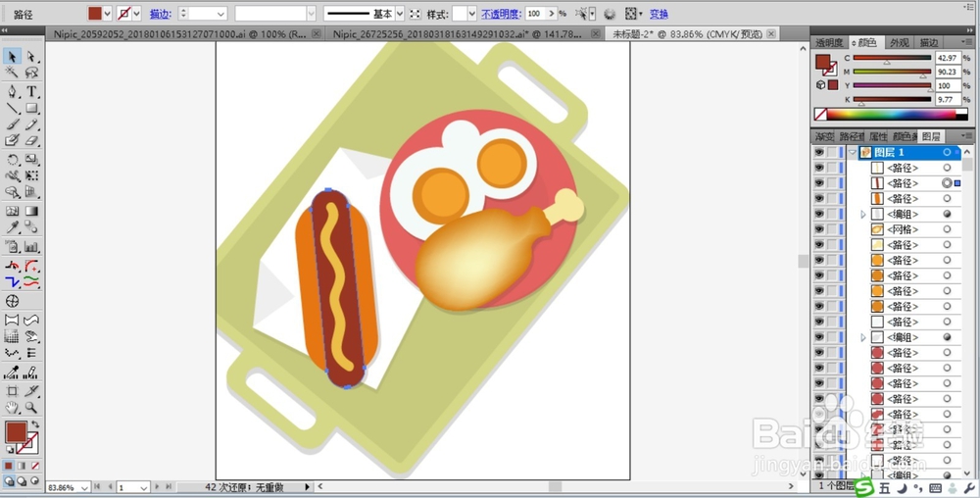Open the 基本 brush definition dropdown
980x498 pixels.
pos(400,13)
